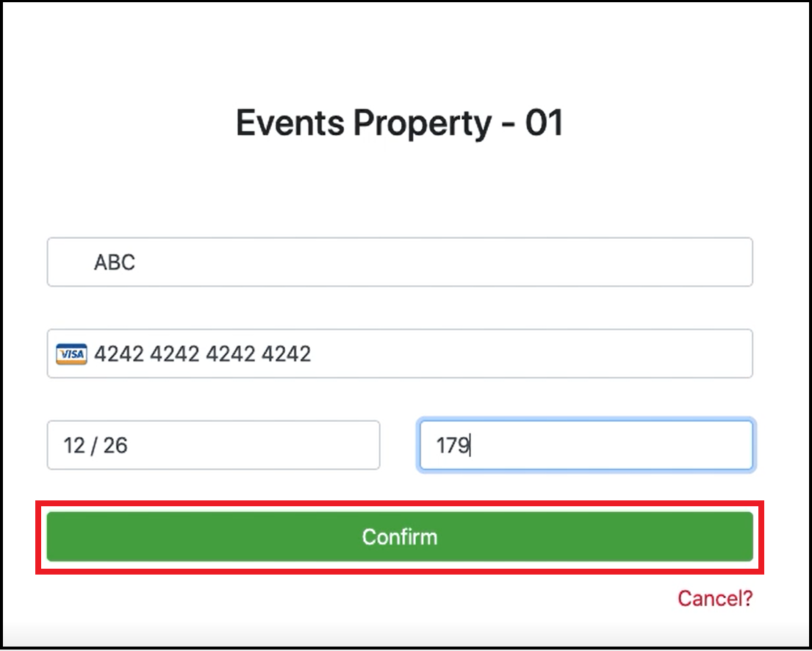Focus the cardholder name field containing ABC

click(x=399, y=262)
